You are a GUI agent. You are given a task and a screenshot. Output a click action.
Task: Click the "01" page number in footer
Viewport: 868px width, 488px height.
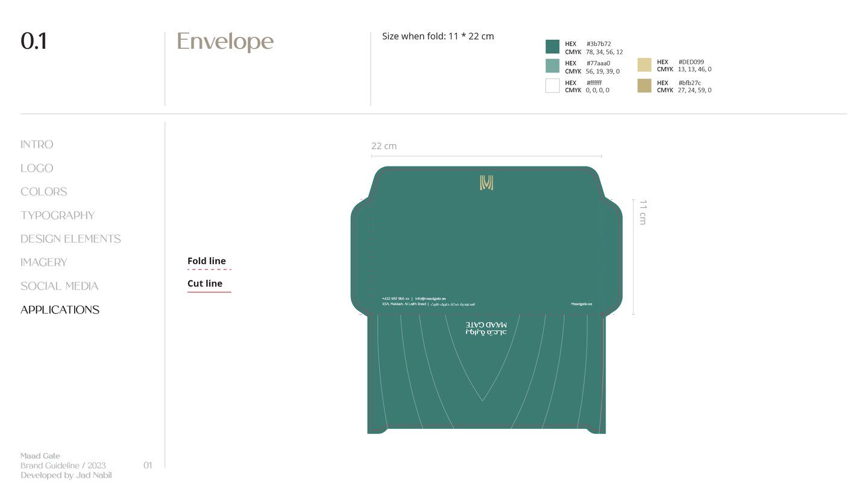tap(148, 465)
